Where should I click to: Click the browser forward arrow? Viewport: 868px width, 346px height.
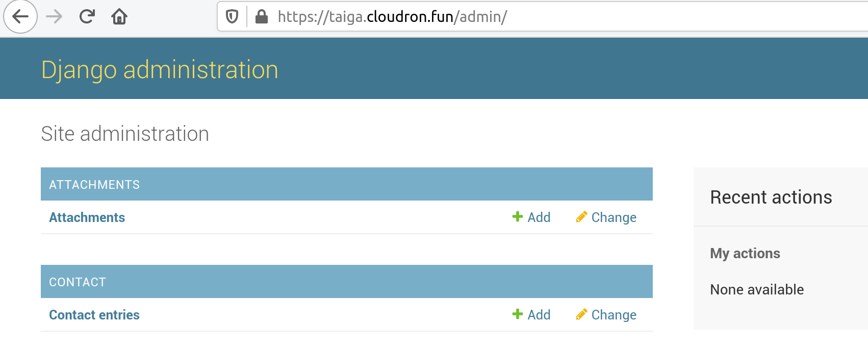point(54,17)
